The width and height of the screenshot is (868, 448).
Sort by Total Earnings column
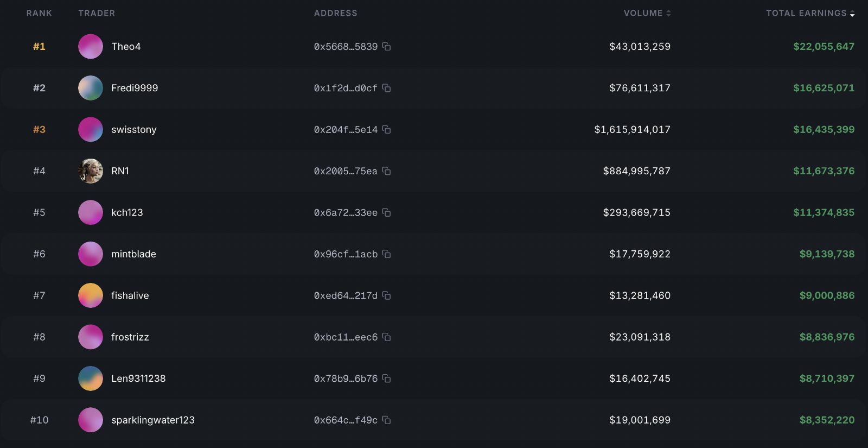tap(810, 13)
